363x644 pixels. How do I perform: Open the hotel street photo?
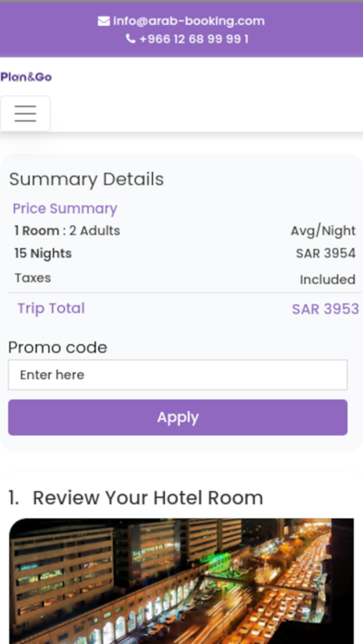click(x=181, y=581)
